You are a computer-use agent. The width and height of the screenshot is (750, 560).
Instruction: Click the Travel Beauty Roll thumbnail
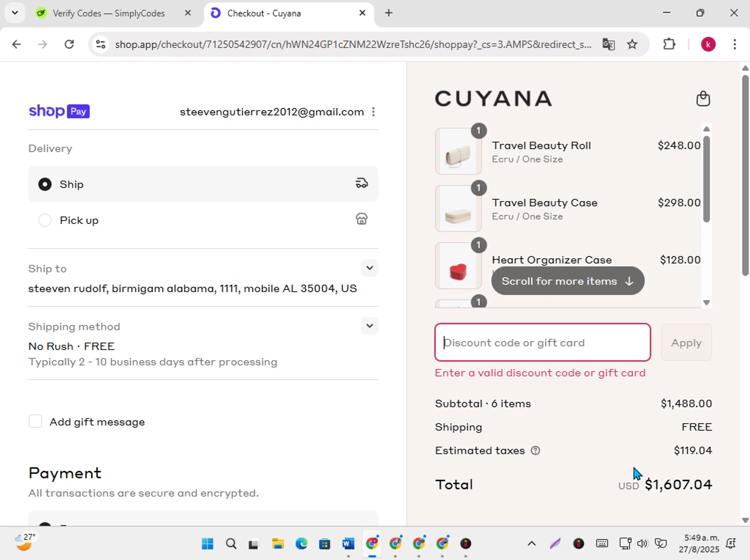tap(458, 151)
